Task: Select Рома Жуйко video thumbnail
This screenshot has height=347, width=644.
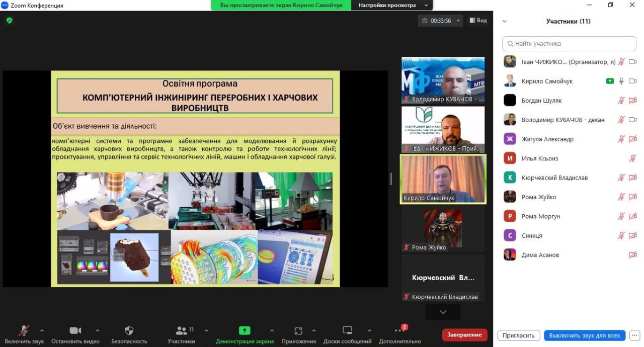Action: 443,228
